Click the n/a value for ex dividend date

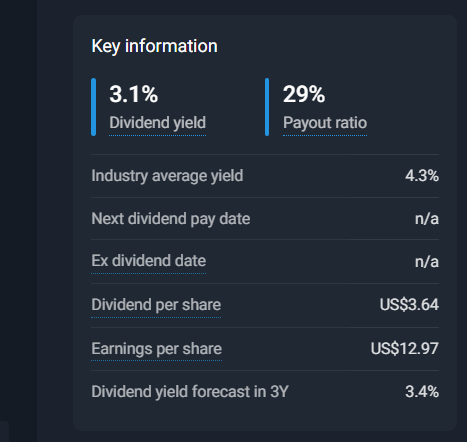[x=427, y=262]
